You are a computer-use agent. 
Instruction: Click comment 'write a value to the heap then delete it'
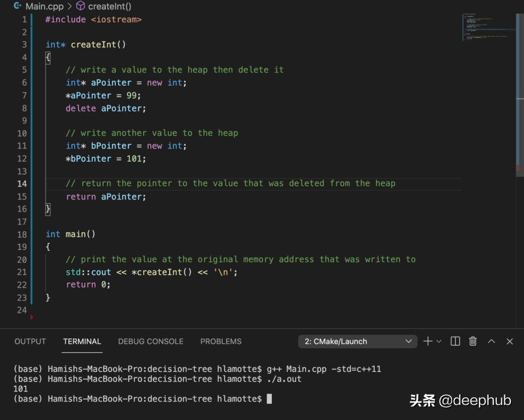pos(174,70)
